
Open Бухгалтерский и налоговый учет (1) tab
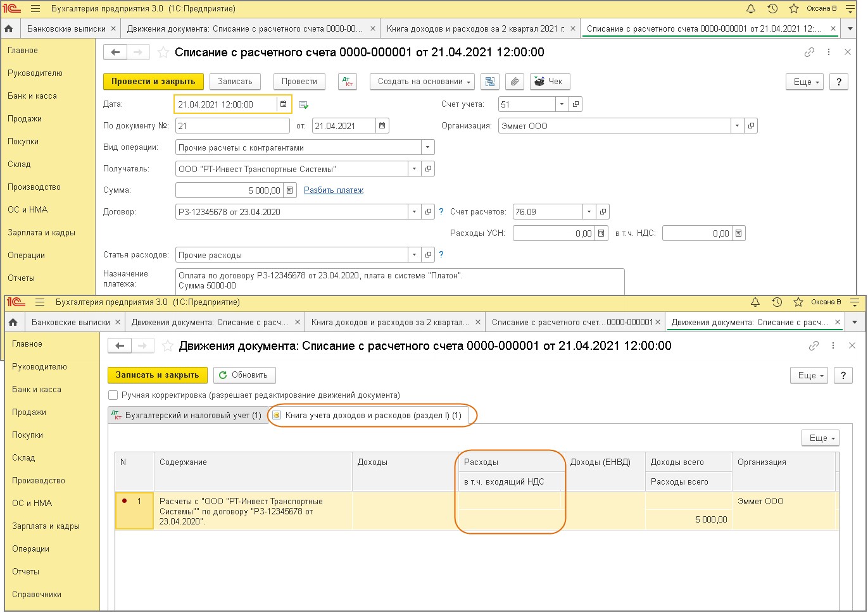[187, 416]
